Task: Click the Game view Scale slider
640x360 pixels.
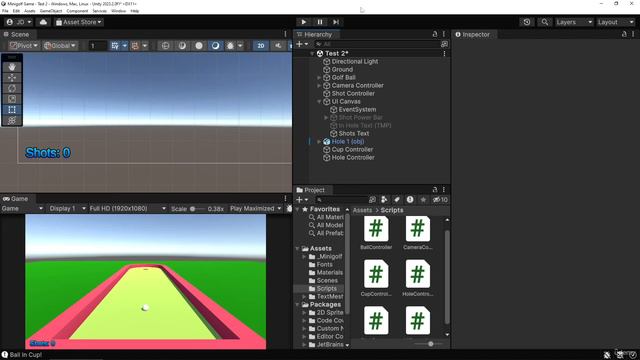Action: [197, 209]
